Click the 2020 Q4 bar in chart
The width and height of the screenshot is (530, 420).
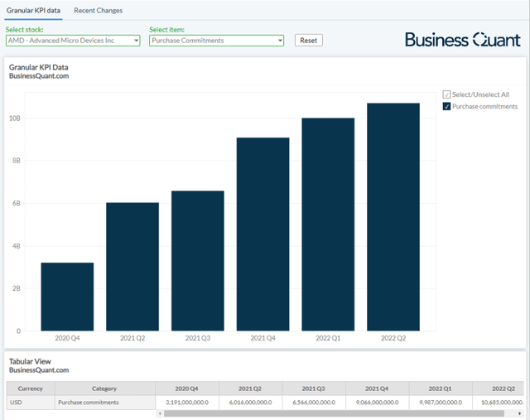click(x=67, y=297)
